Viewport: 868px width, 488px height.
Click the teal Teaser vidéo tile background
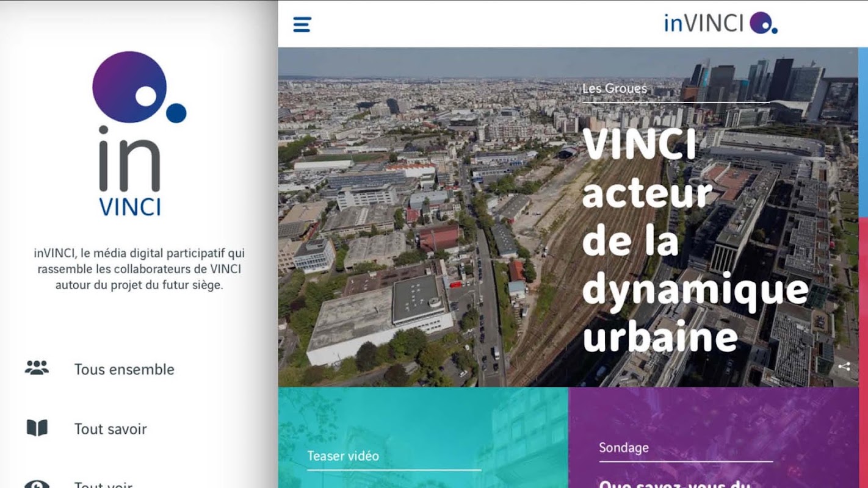[x=423, y=437]
